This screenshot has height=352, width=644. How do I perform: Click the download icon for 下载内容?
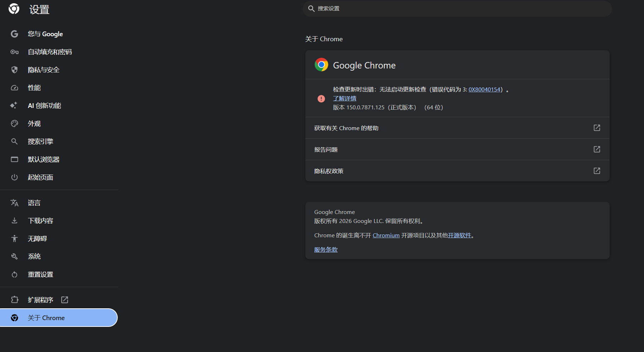(x=14, y=221)
